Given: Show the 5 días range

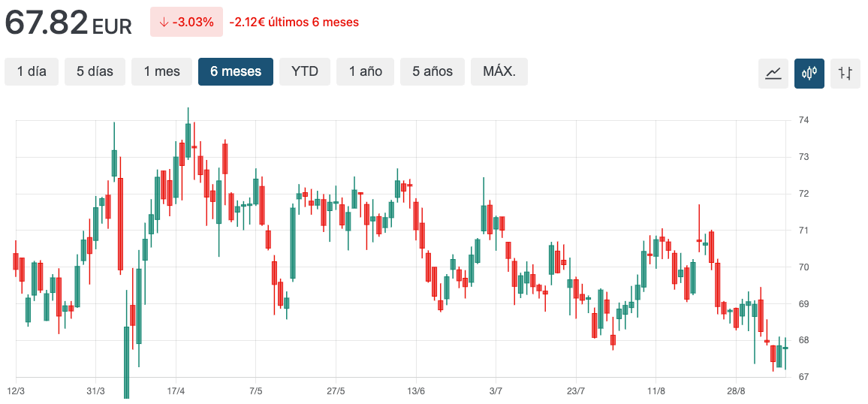Looking at the screenshot, I should 95,71.
